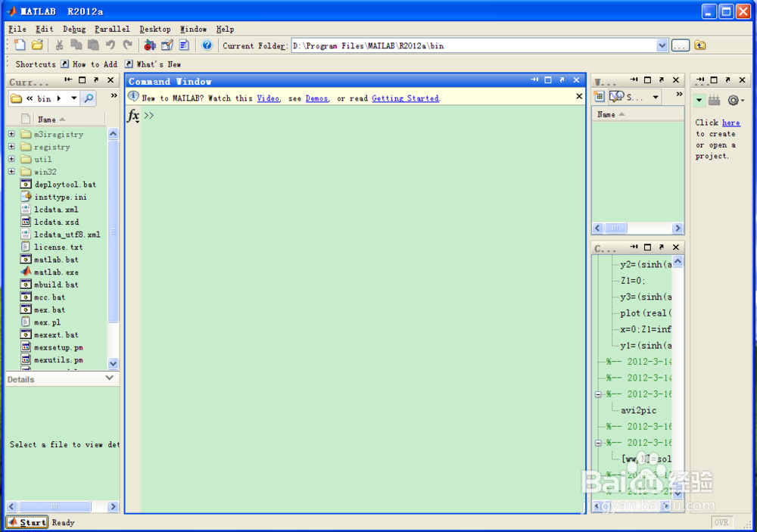Click the Start button at bottom left
The height and width of the screenshot is (532, 757).
tap(27, 522)
